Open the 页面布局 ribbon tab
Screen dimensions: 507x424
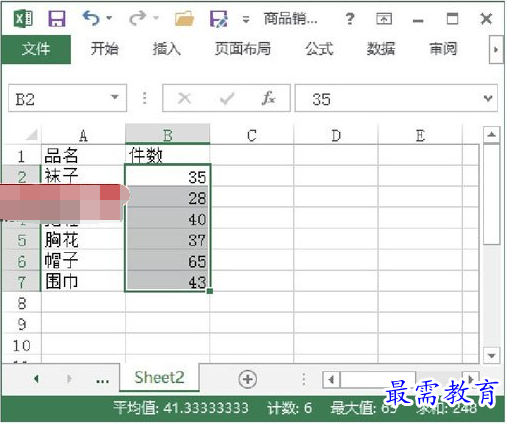click(243, 49)
